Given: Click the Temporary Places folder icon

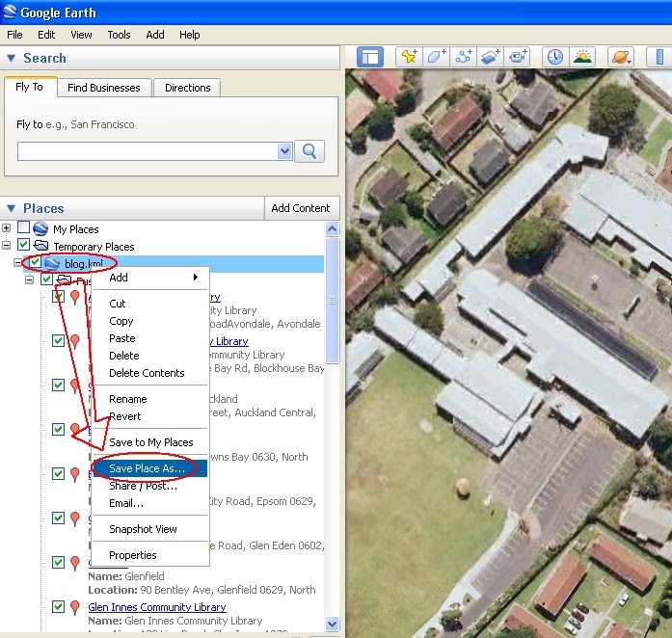Looking at the screenshot, I should 40,246.
